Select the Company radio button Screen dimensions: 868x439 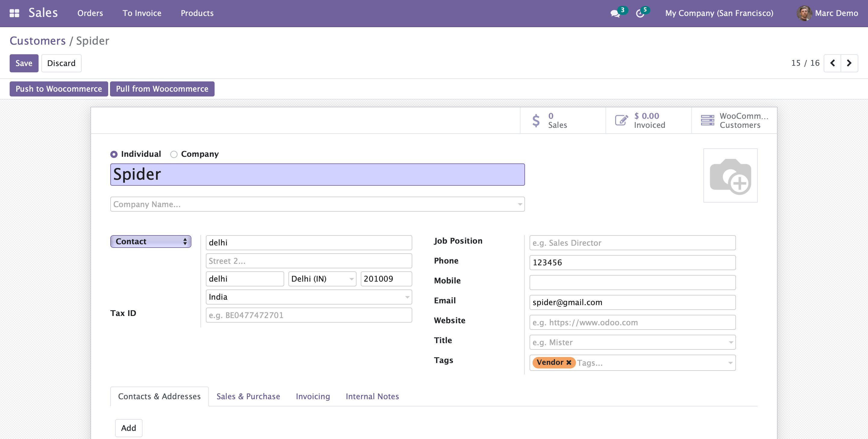174,154
